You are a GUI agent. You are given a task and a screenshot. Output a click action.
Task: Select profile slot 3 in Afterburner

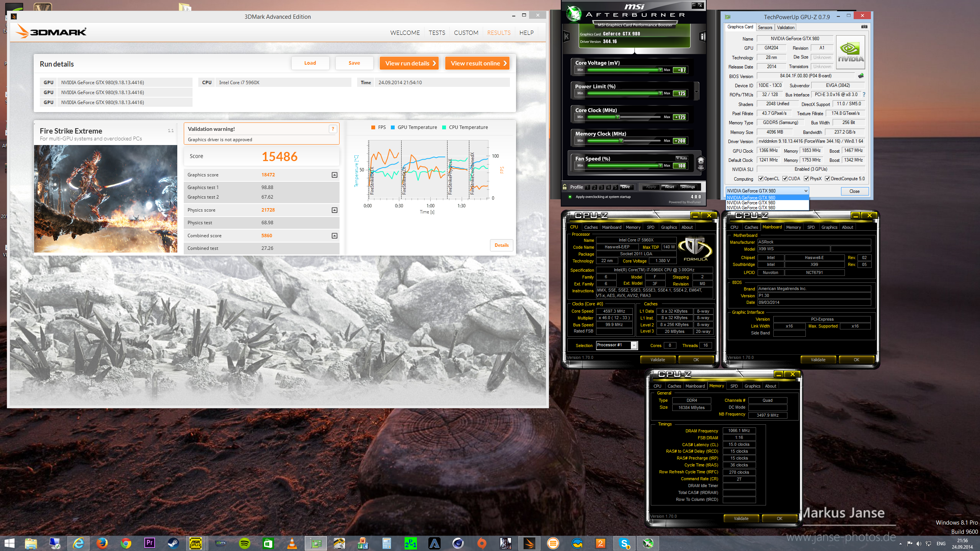pyautogui.click(x=601, y=187)
